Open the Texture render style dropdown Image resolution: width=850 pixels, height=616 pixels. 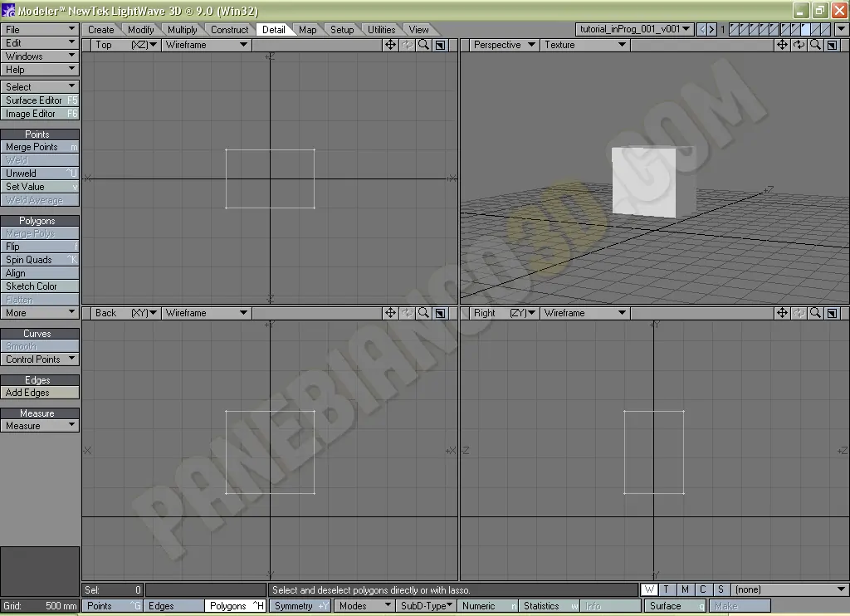585,45
